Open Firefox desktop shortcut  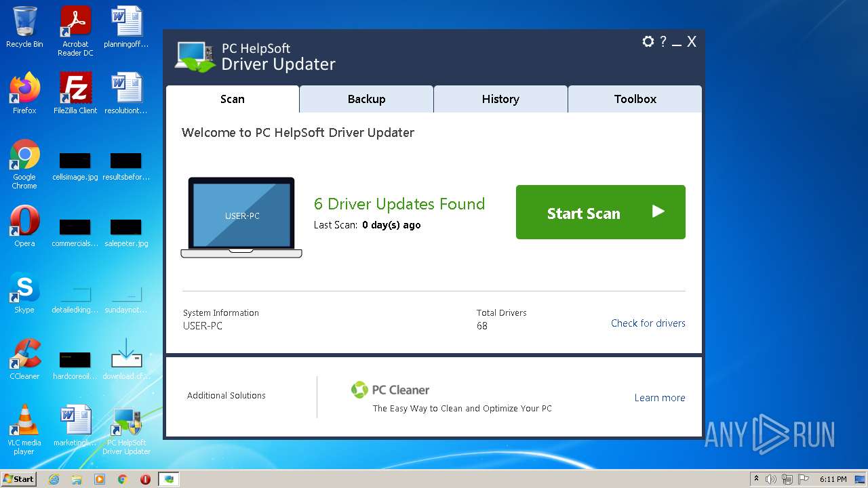(24, 94)
